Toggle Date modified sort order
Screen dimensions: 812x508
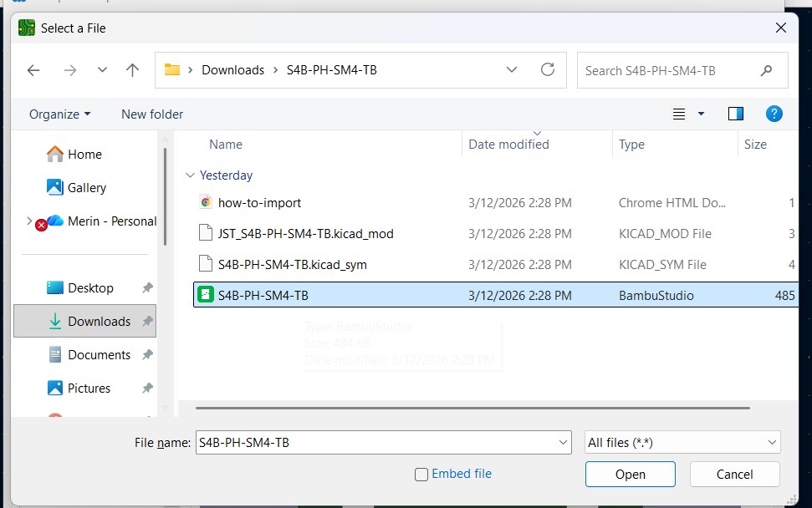[x=508, y=144]
